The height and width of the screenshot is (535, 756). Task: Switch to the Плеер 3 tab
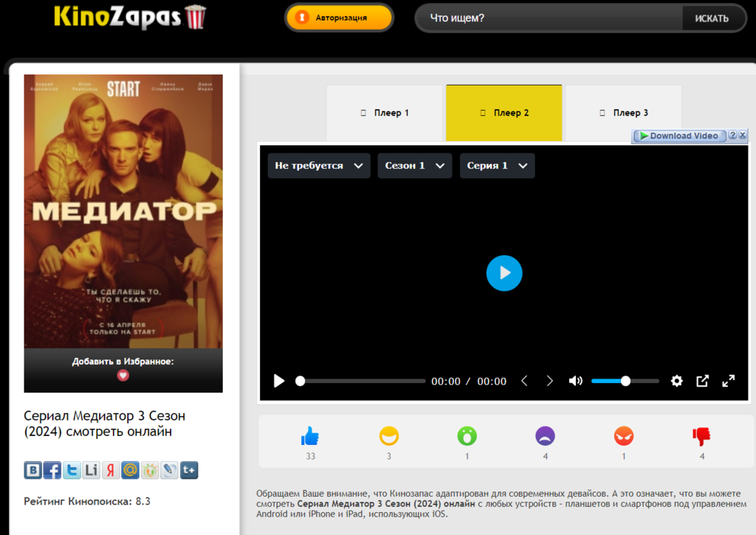(623, 113)
